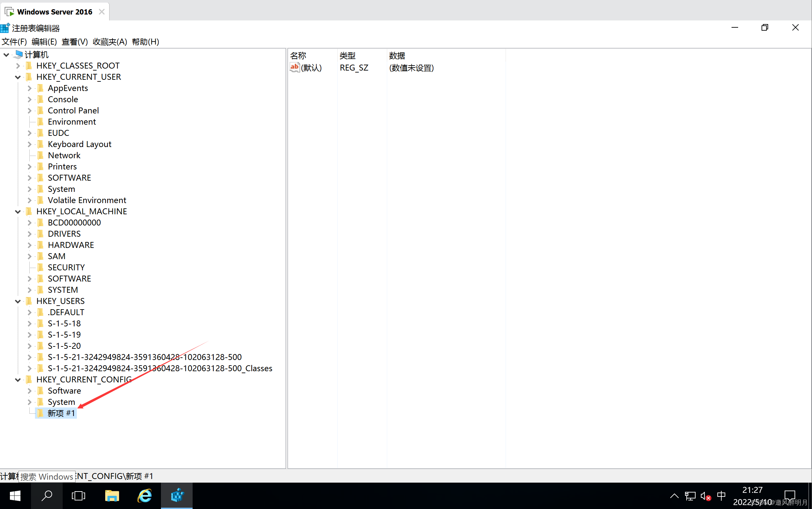Collapse the 计算机 root node
This screenshot has width=812, height=509.
tap(6, 54)
